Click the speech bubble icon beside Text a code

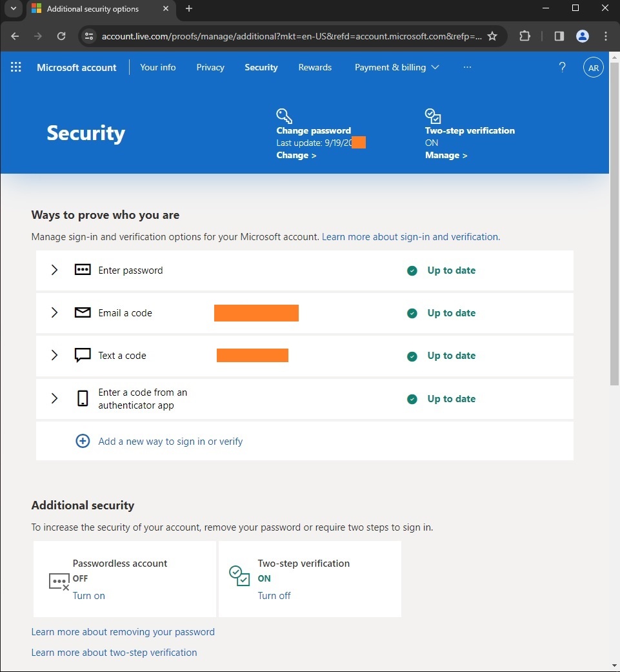point(83,355)
